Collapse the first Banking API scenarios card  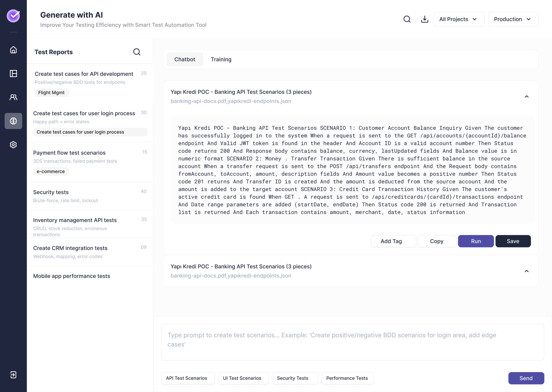coord(527,96)
